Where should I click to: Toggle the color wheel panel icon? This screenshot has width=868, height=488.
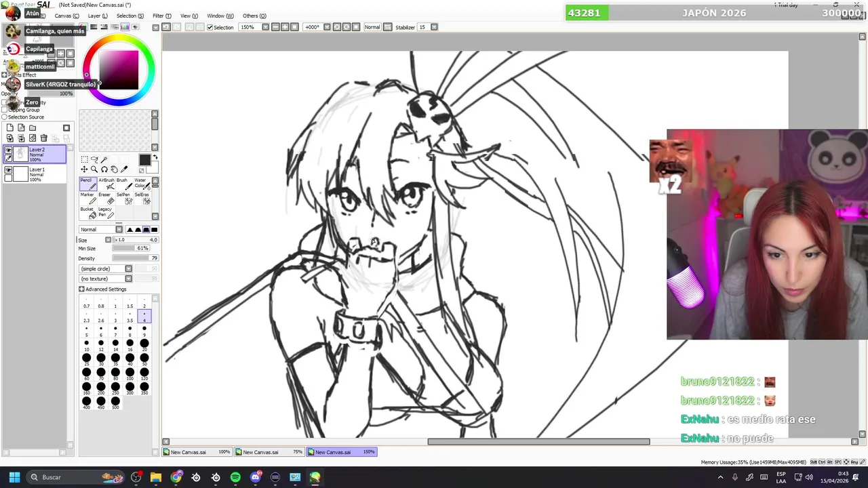pyautogui.click(x=83, y=26)
